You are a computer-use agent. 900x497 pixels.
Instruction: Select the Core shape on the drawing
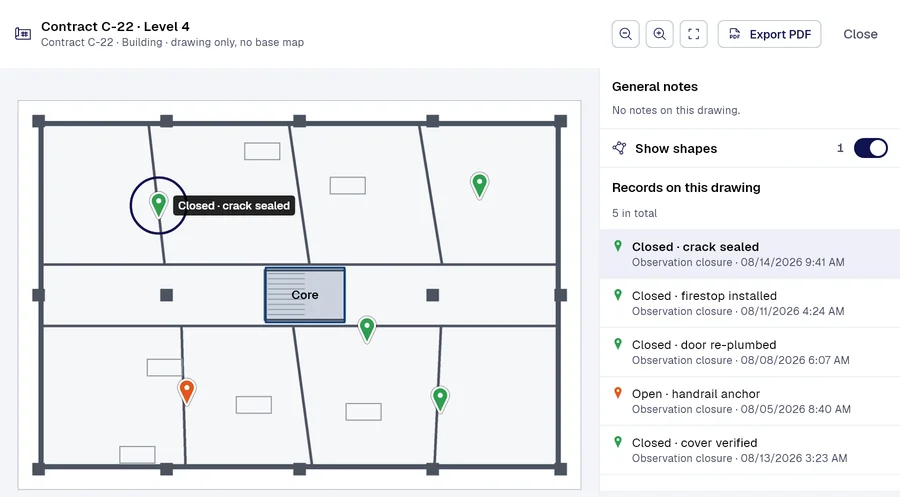coord(305,295)
